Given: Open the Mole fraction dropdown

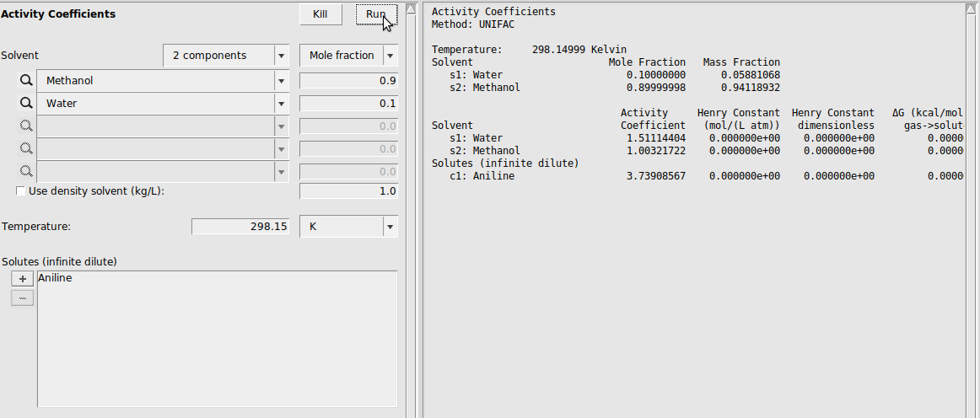Looking at the screenshot, I should (x=348, y=56).
